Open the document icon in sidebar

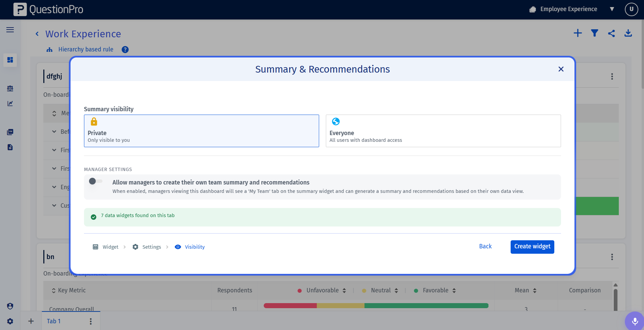point(10,147)
